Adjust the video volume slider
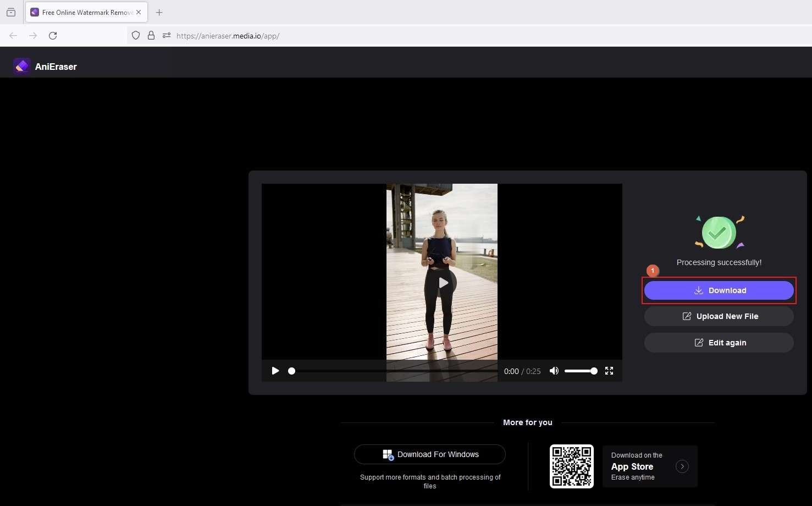 (581, 371)
